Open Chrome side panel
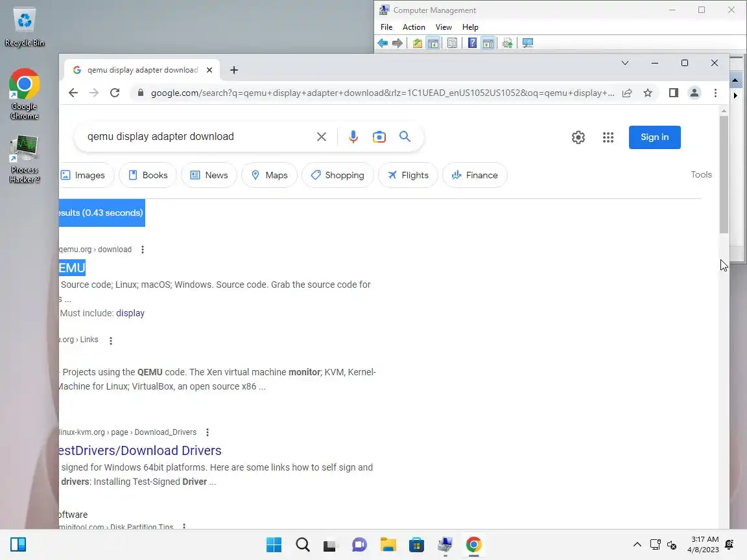Image resolution: width=747 pixels, height=560 pixels. coord(673,93)
